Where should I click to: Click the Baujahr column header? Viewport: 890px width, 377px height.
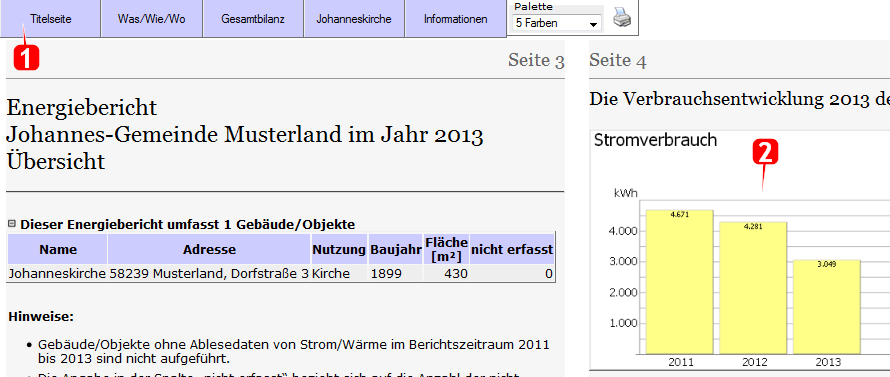pos(396,249)
